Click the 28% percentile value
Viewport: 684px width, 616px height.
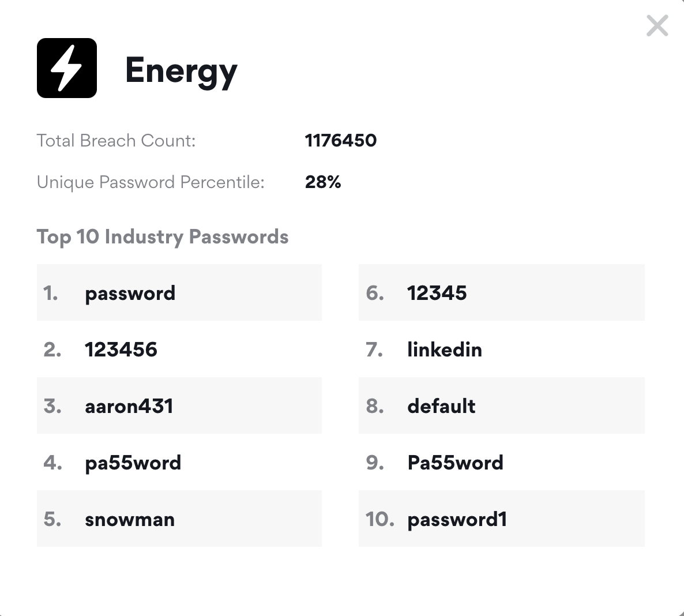point(323,182)
